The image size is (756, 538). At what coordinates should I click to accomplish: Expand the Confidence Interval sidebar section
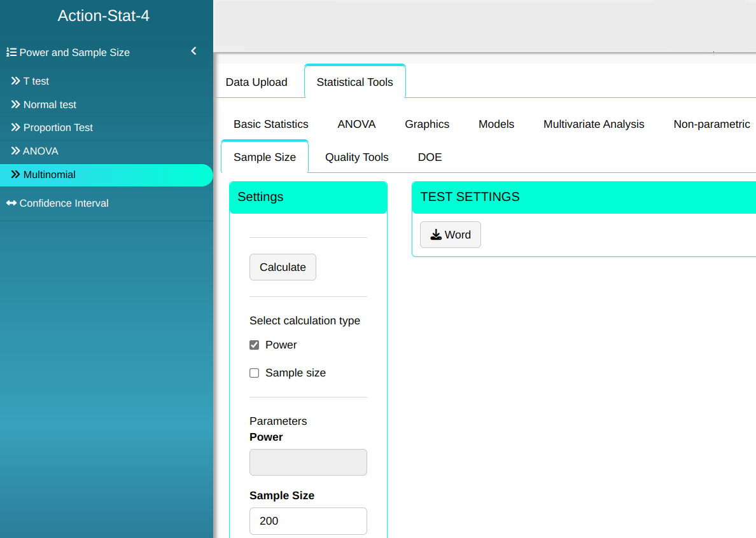pos(64,203)
